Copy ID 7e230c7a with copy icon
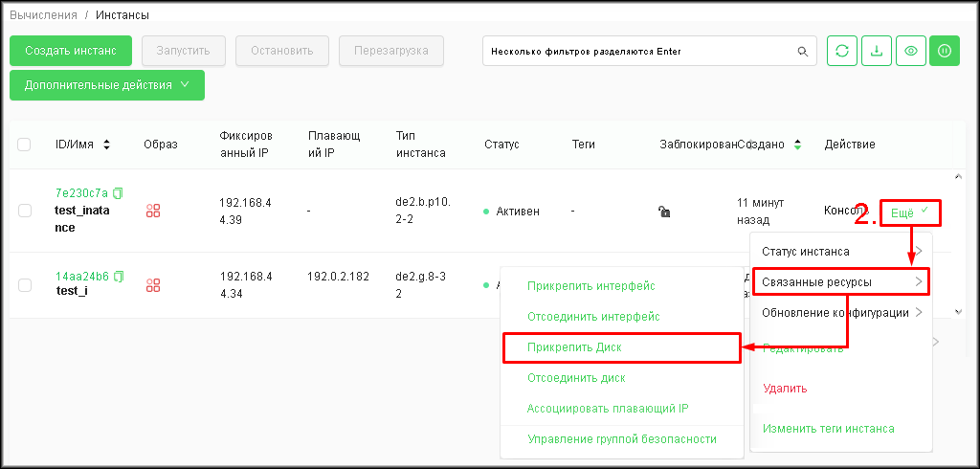Image resolution: width=980 pixels, height=469 pixels. 119,193
